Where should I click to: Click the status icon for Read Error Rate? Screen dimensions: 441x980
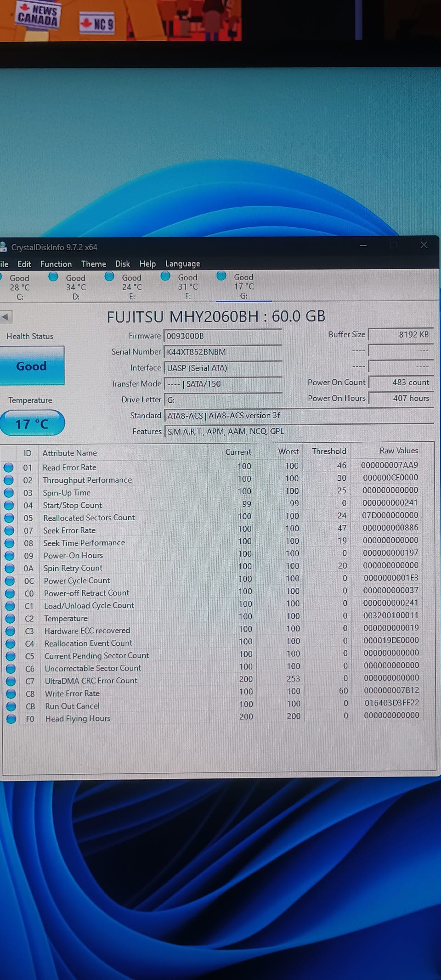[9, 467]
